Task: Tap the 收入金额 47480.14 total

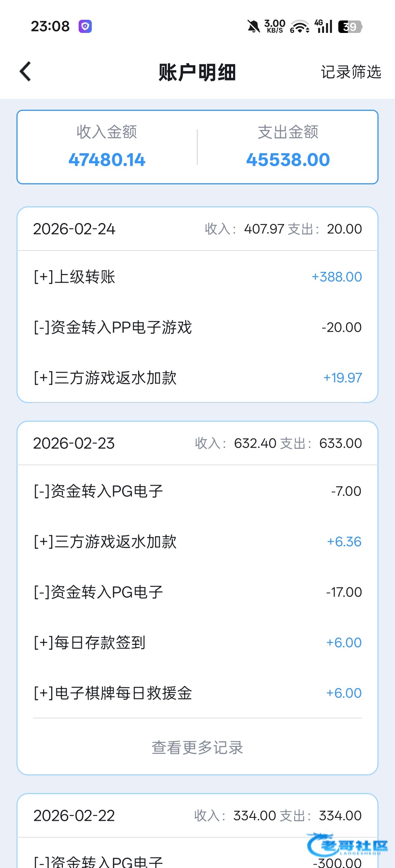Action: pos(107,147)
